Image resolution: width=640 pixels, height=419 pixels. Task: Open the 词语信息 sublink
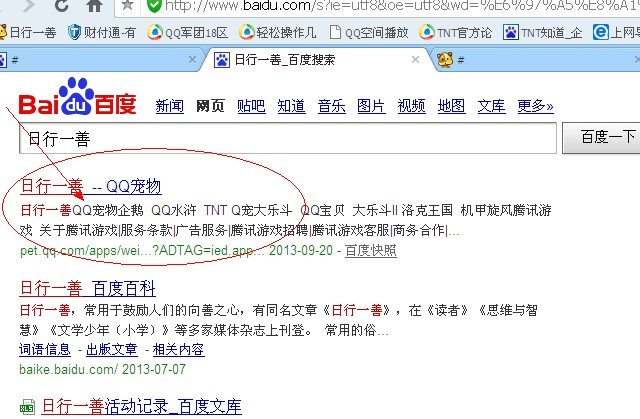point(45,349)
